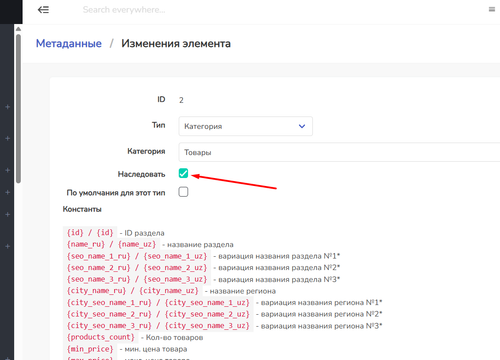Image resolution: width=500 pixels, height=360 pixels.
Task: Collapse sidebar using the arrow-lines icon
Action: point(43,10)
